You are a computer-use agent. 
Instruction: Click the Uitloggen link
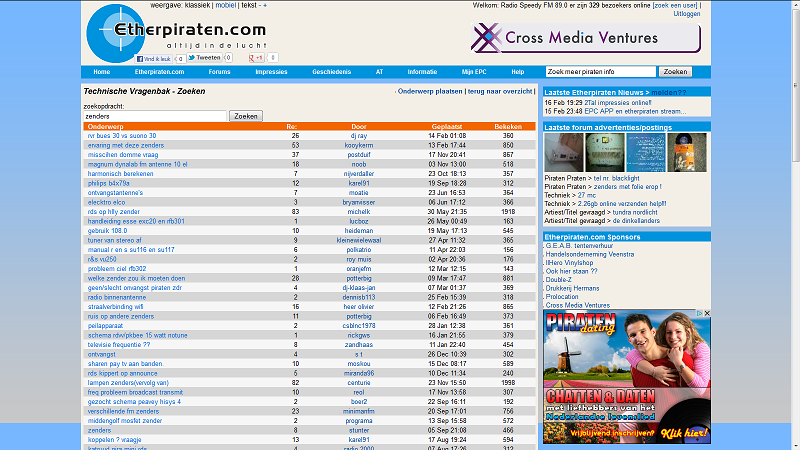687,14
